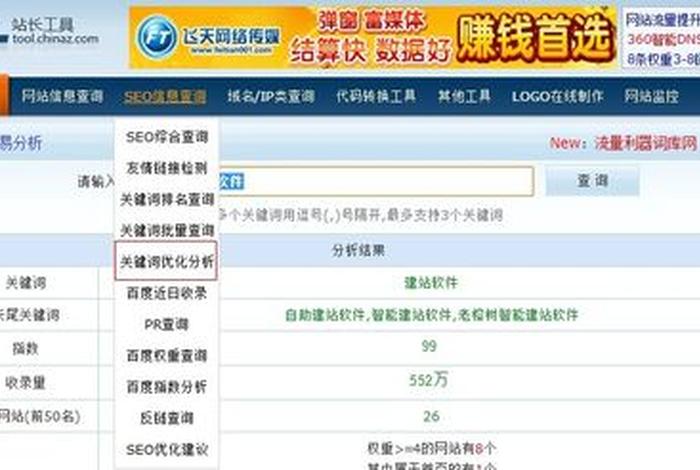Click the 收录量 value 552万
700x470 pixels.
pos(428,380)
